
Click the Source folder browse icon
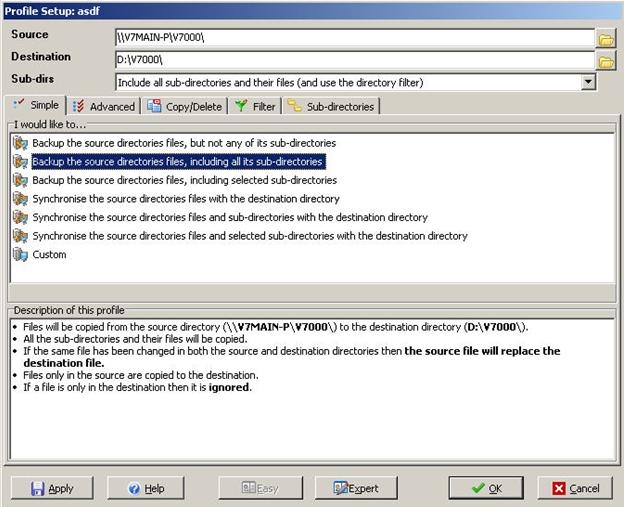[x=606, y=39]
